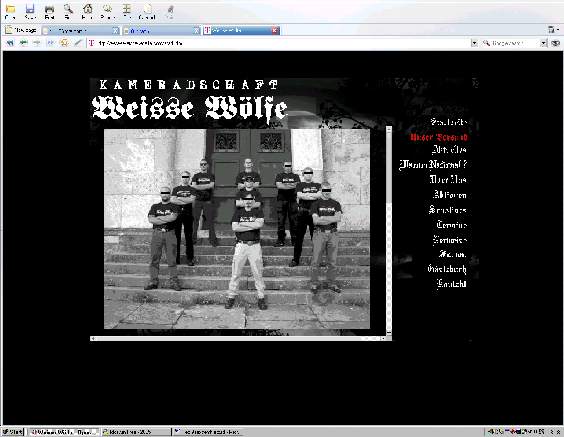564x437 pixels.
Task: Open the Find magnifier tool
Action: tap(68, 12)
